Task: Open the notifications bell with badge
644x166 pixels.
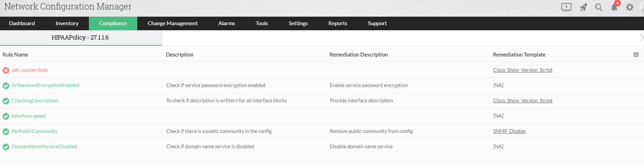Action: pos(614,7)
